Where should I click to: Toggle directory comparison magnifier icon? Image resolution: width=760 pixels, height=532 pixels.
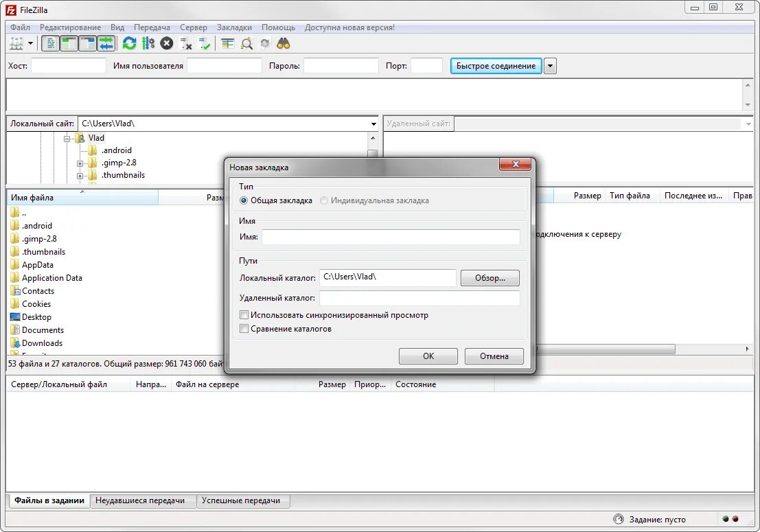(246, 44)
